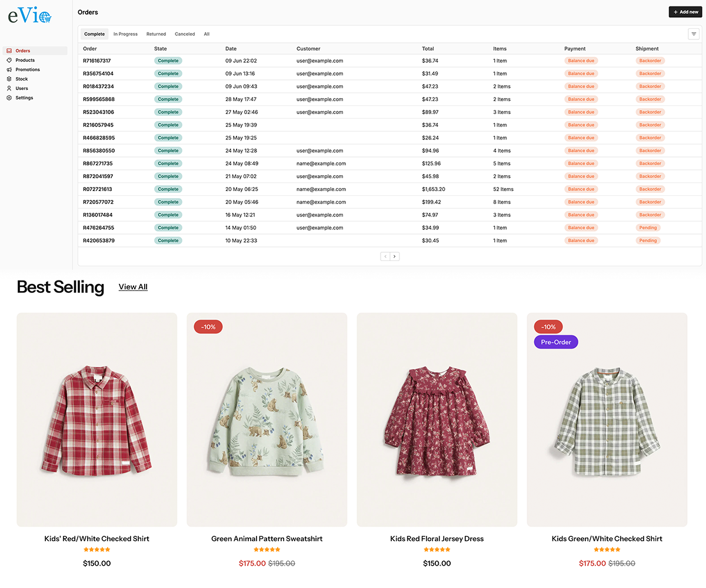Open order R072721613 with 52 items

click(98, 189)
